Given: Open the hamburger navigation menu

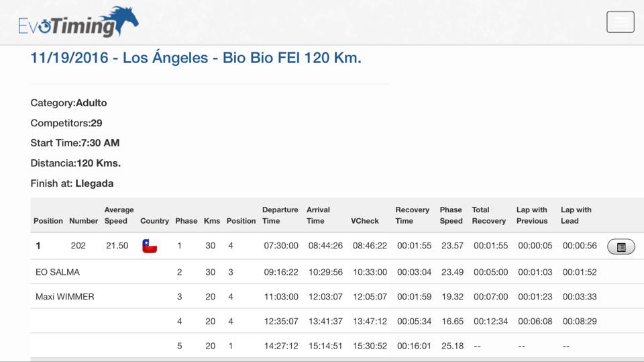Looking at the screenshot, I should [620, 21].
